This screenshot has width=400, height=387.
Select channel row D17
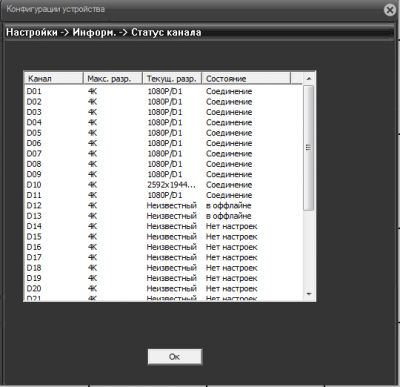click(164, 257)
